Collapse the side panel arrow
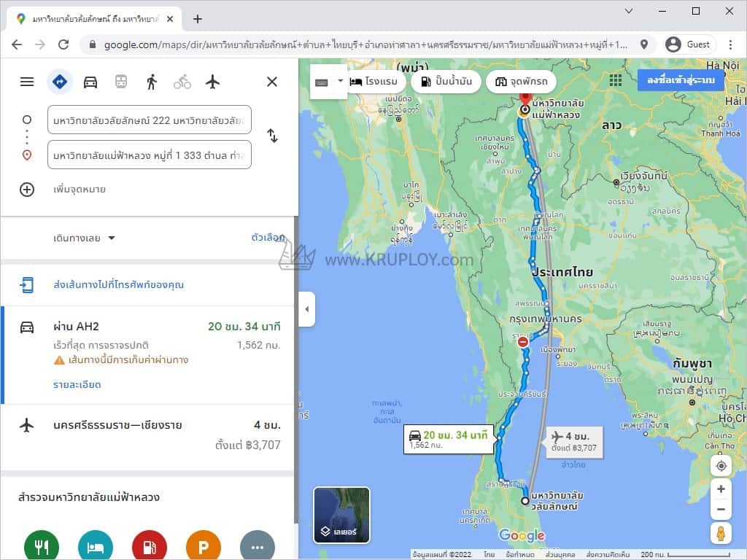Image resolution: width=747 pixels, height=560 pixels. (307, 309)
